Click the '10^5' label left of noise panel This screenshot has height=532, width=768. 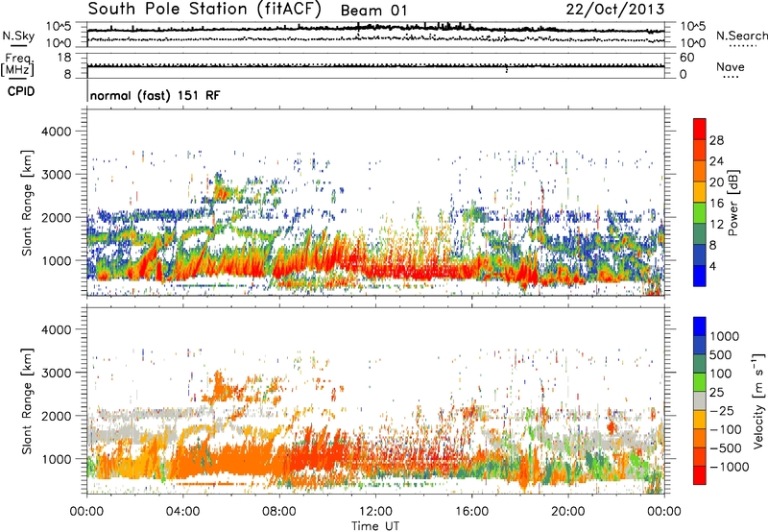[59, 27]
